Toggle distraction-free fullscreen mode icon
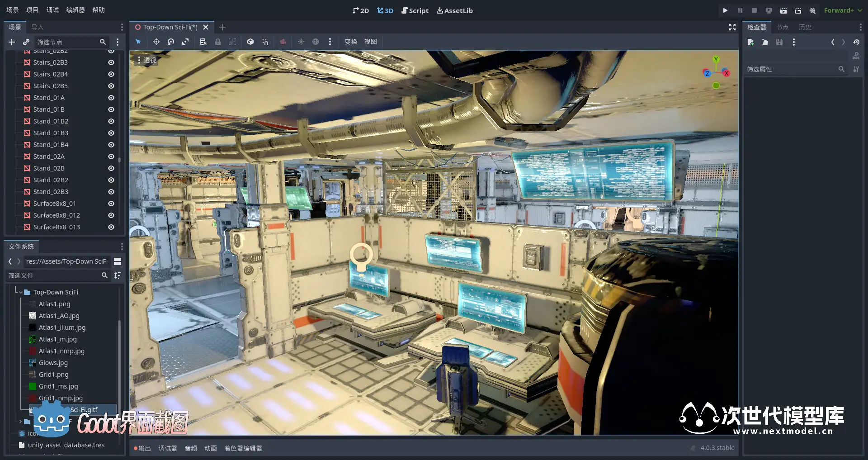 (x=732, y=27)
